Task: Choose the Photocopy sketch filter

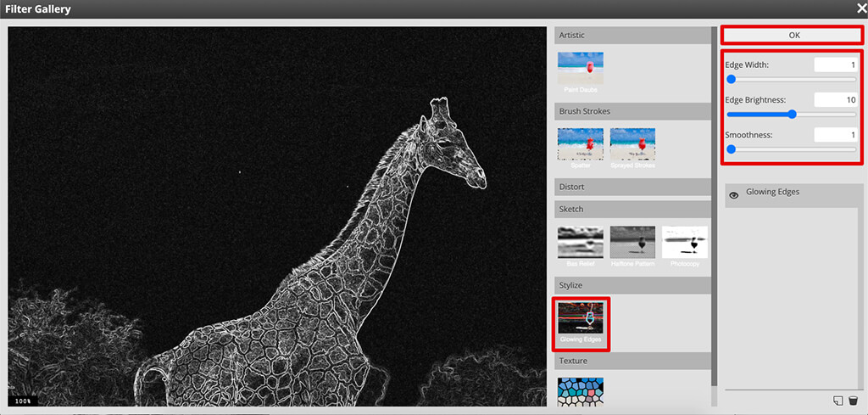Action: (685, 242)
